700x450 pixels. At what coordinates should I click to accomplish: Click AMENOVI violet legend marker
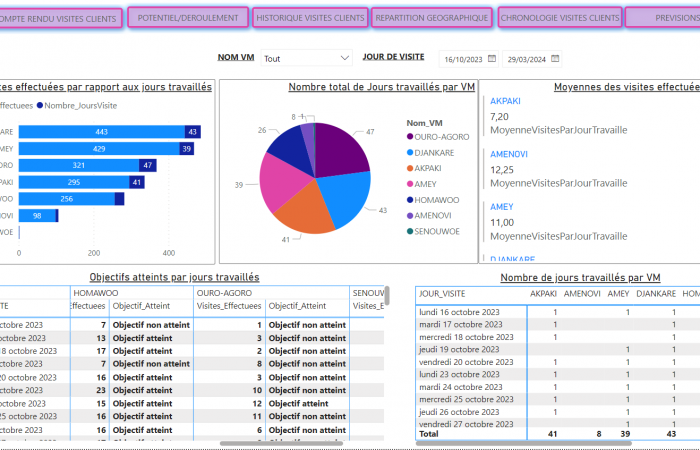pyautogui.click(x=409, y=216)
